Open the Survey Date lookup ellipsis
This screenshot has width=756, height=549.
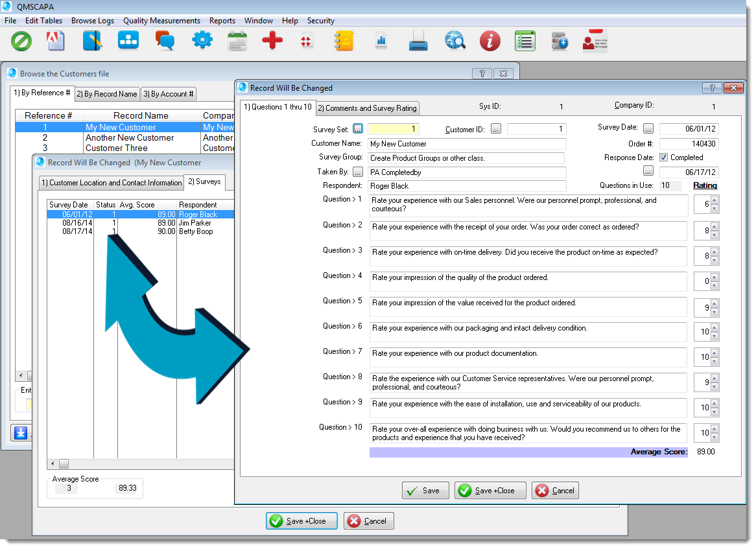tap(648, 128)
